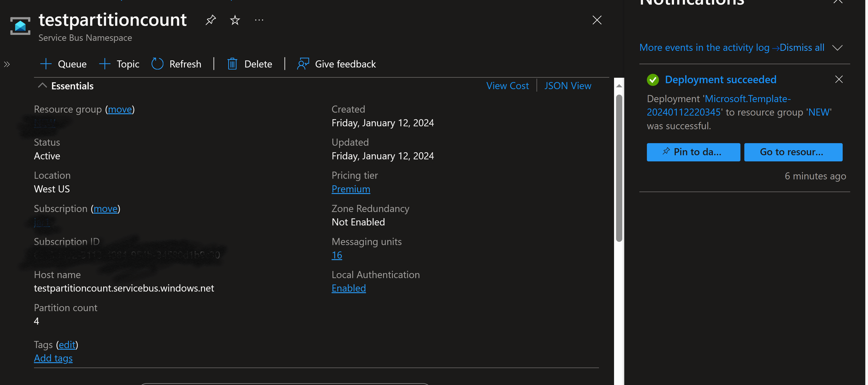Viewport: 868px width, 385px height.
Task: Refresh the namespace overview
Action: click(x=176, y=64)
